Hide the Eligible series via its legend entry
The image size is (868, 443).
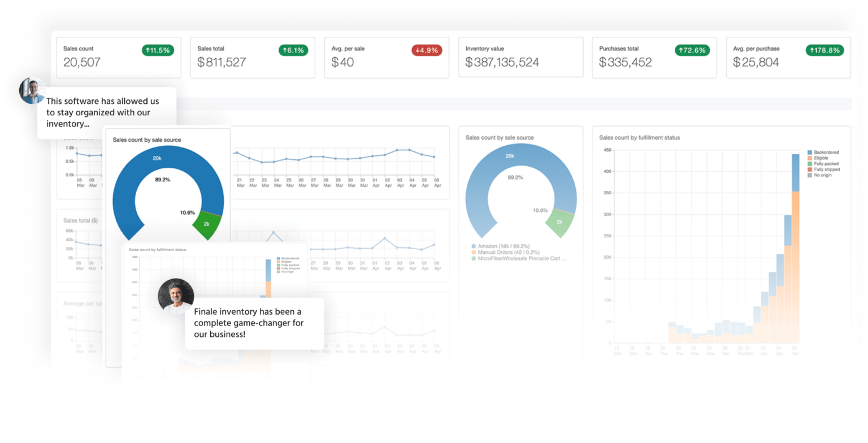tap(821, 158)
